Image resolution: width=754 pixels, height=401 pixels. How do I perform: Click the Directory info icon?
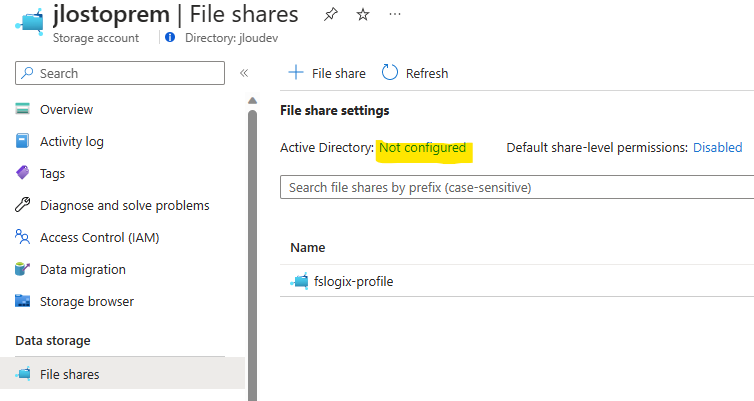(x=170, y=38)
